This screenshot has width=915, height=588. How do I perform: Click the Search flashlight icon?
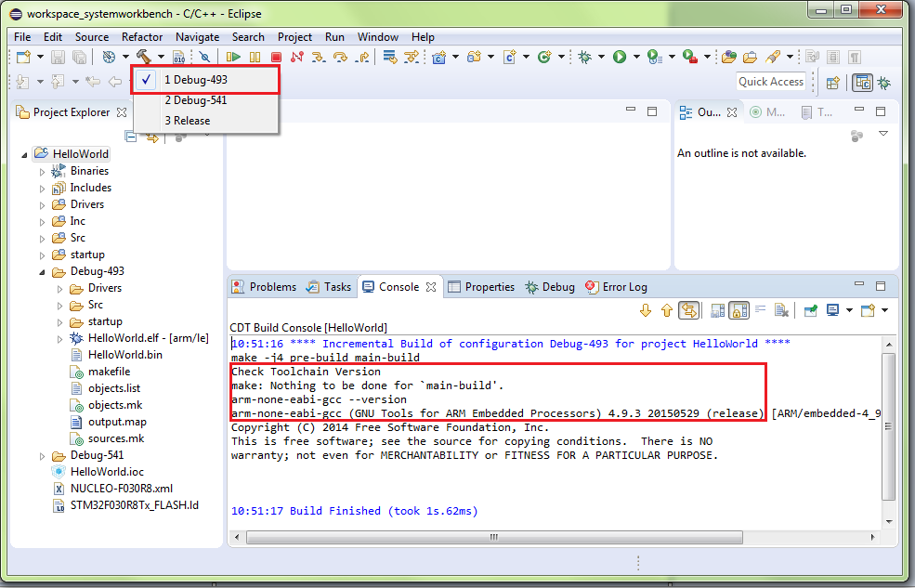773,57
